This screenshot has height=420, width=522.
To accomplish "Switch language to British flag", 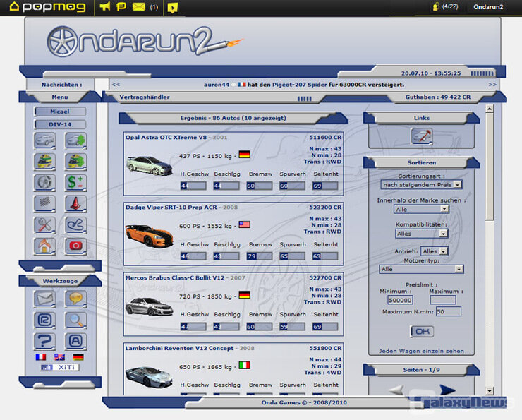I will coord(59,357).
